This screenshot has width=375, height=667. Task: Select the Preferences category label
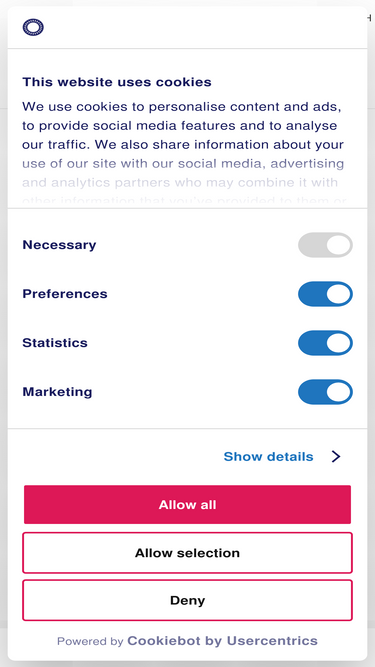point(65,294)
